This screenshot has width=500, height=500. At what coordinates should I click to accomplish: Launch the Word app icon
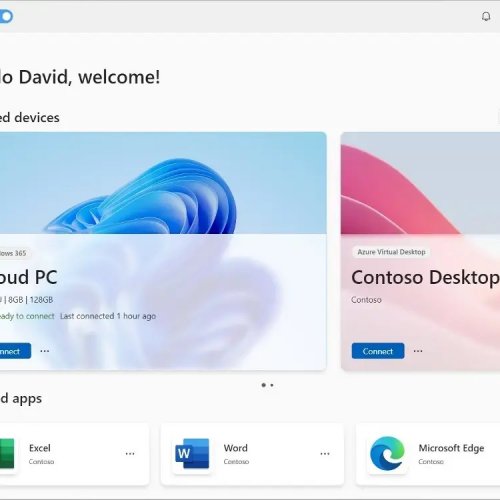pos(192,454)
